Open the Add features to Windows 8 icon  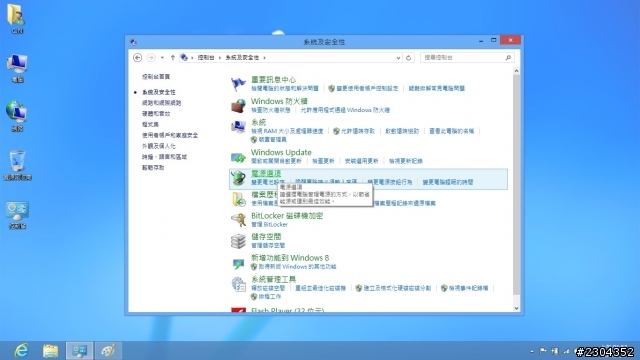238,263
